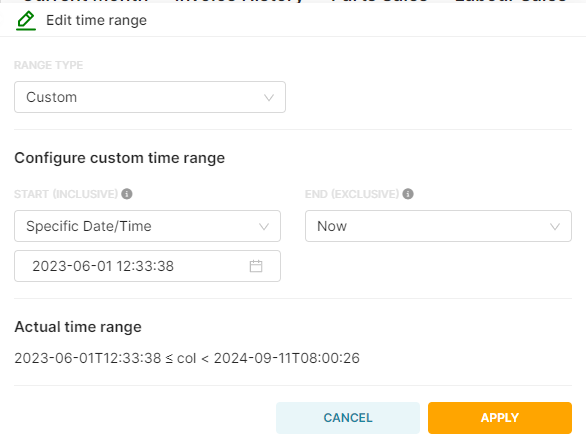Open the Specific Date/Time start dropdown
The height and width of the screenshot is (443, 586).
pyautogui.click(x=147, y=226)
